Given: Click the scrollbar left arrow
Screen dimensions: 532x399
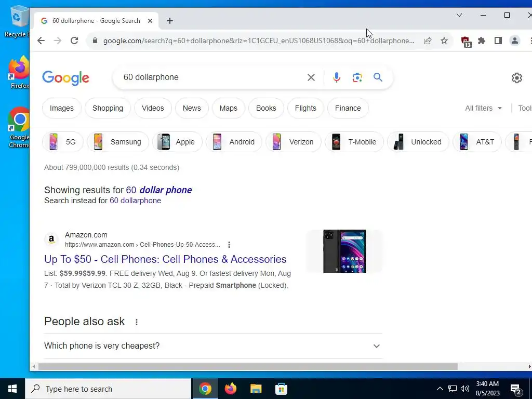Looking at the screenshot, I should click(x=34, y=367).
